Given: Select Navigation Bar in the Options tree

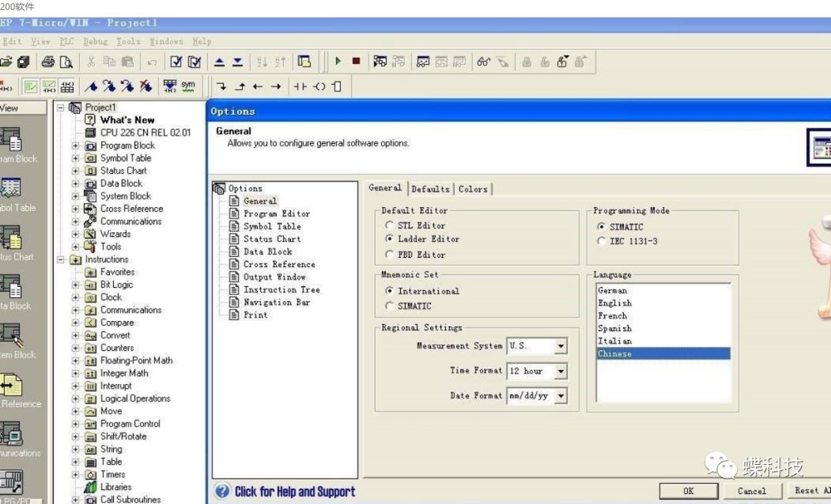Looking at the screenshot, I should click(x=277, y=302).
